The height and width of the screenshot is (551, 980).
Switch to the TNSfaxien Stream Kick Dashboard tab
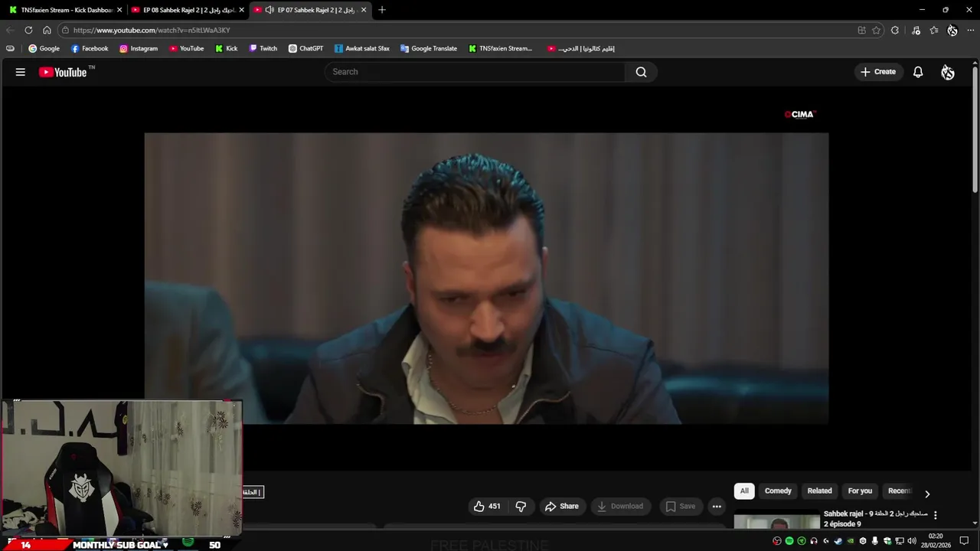click(x=66, y=10)
